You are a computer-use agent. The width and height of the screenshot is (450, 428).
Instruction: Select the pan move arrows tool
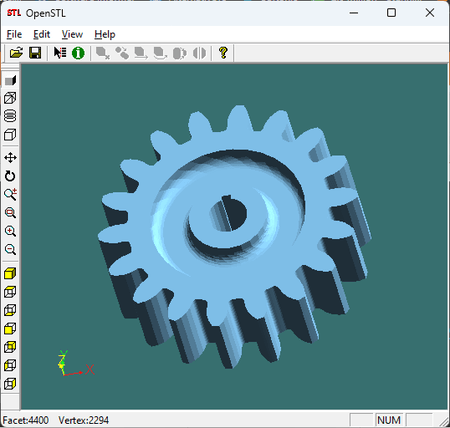click(x=10, y=158)
